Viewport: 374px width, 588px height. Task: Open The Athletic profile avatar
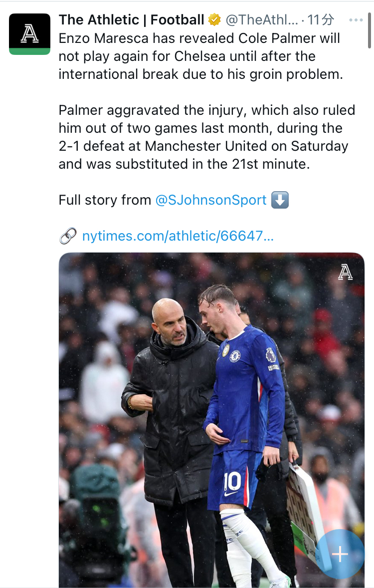click(x=29, y=33)
